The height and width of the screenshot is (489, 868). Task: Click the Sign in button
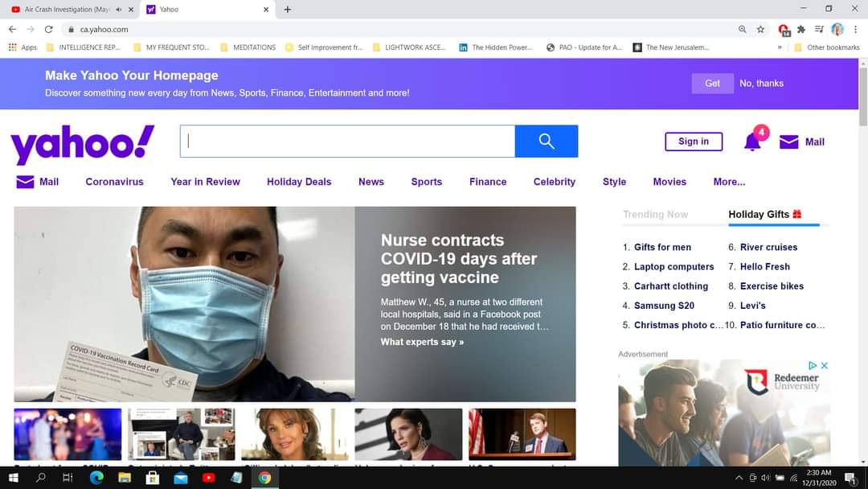[694, 142]
